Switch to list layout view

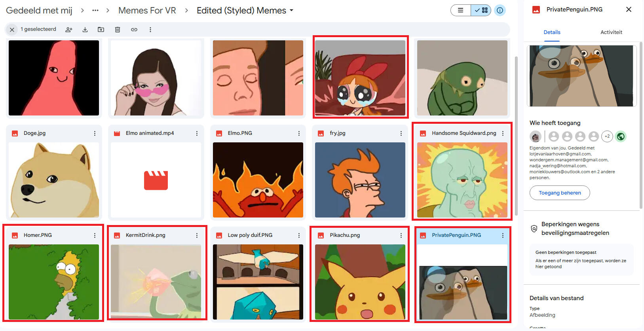(x=461, y=10)
